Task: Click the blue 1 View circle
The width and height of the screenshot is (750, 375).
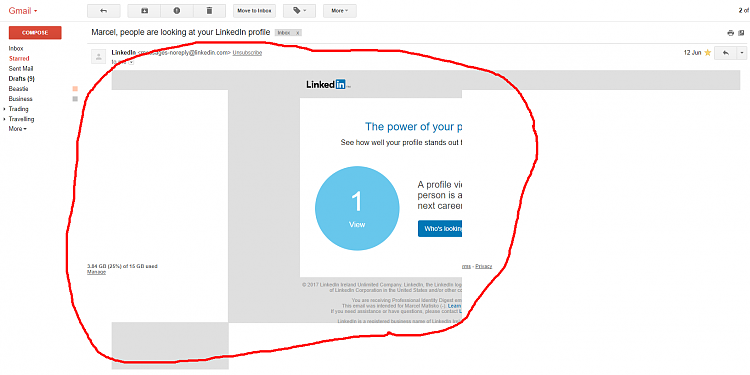Action: pyautogui.click(x=357, y=208)
